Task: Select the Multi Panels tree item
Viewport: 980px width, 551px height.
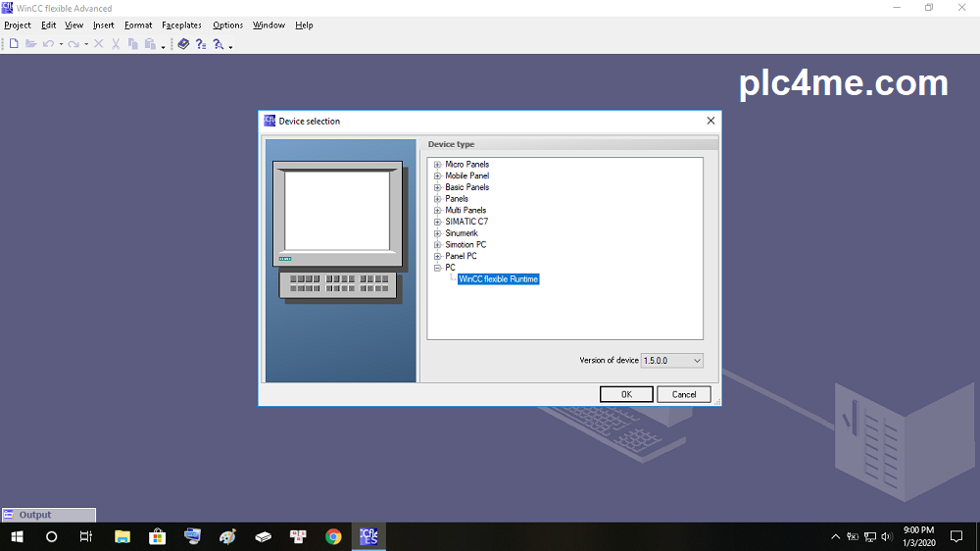Action: 465,211
